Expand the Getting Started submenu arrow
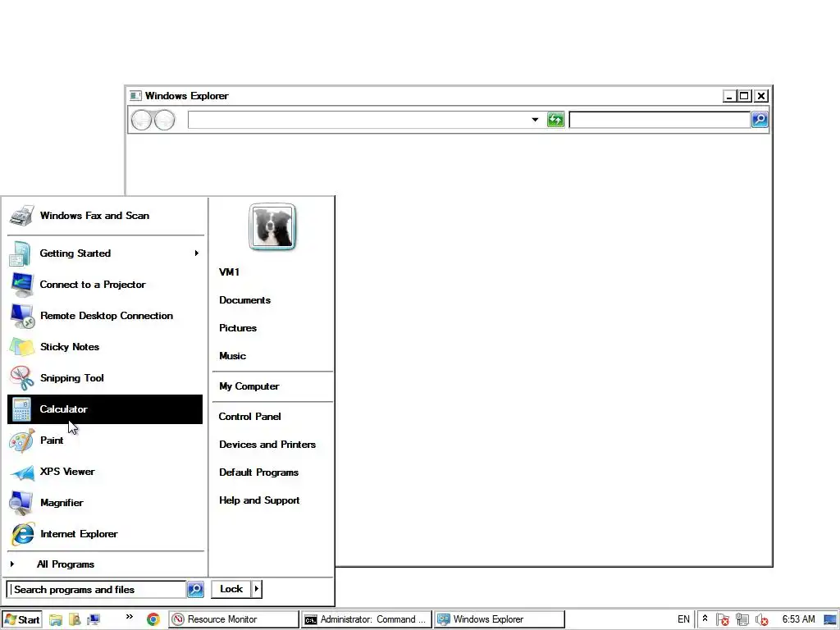840x630 pixels. 197,253
